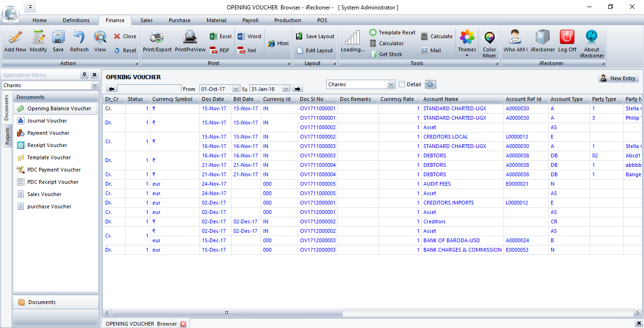Click the New Entry button

point(619,78)
